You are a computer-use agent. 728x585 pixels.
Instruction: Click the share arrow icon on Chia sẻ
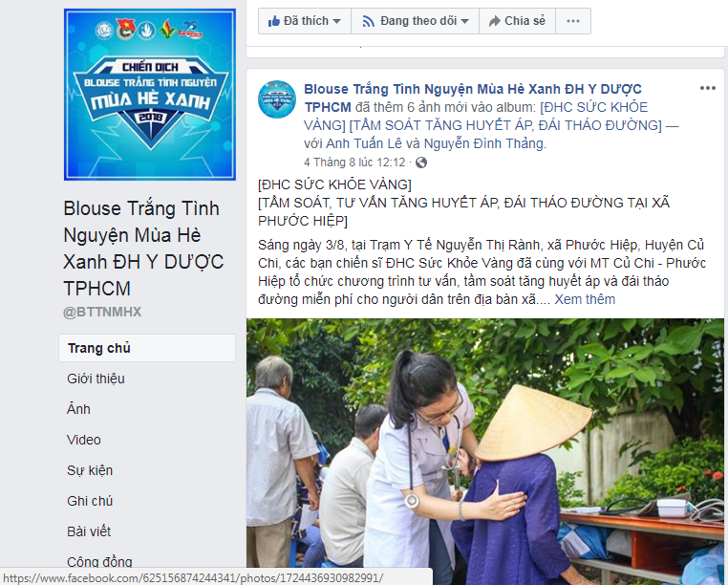click(495, 21)
